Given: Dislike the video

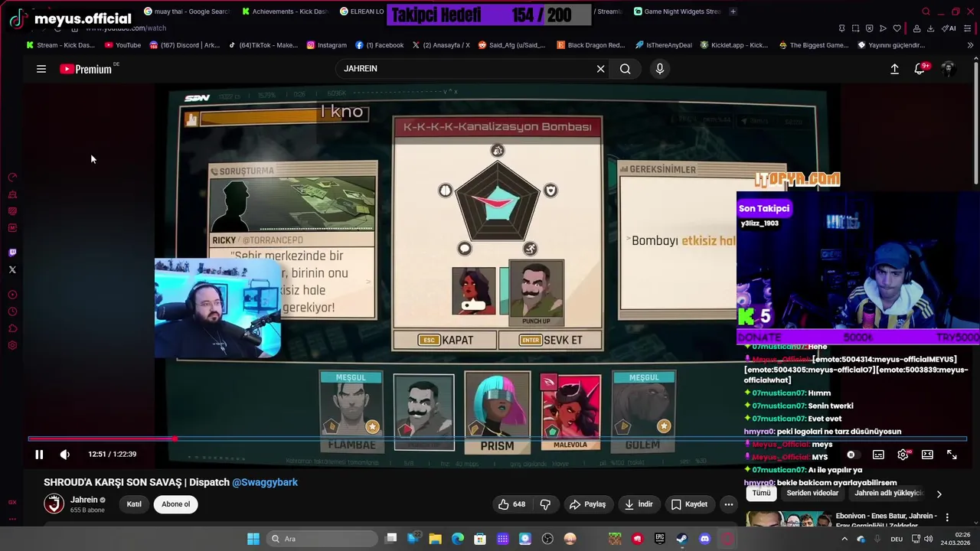Looking at the screenshot, I should [546, 504].
